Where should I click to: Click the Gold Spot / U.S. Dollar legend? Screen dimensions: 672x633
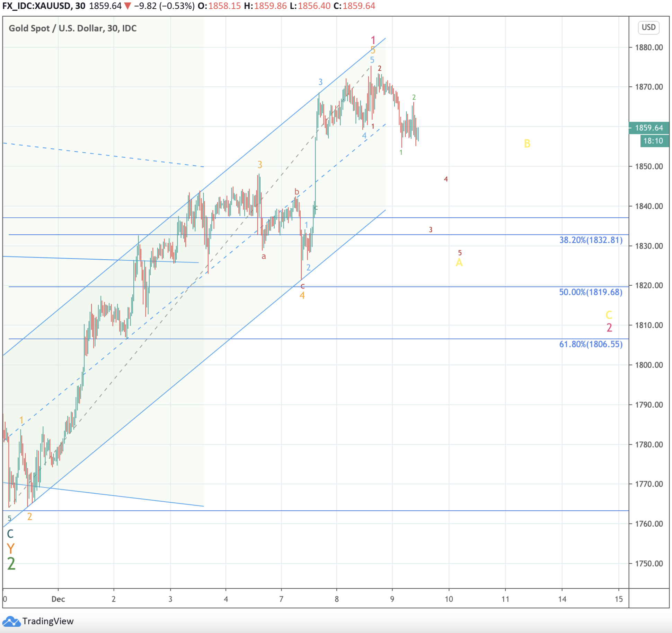[x=72, y=28]
